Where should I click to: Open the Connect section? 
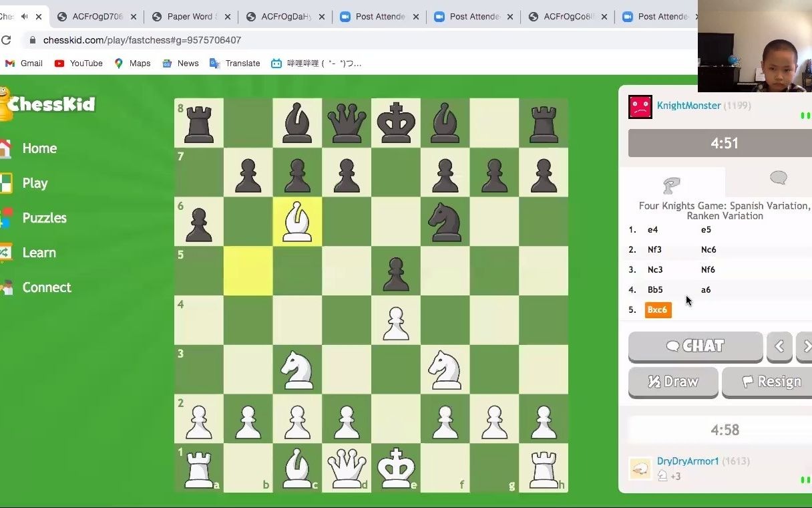(46, 287)
